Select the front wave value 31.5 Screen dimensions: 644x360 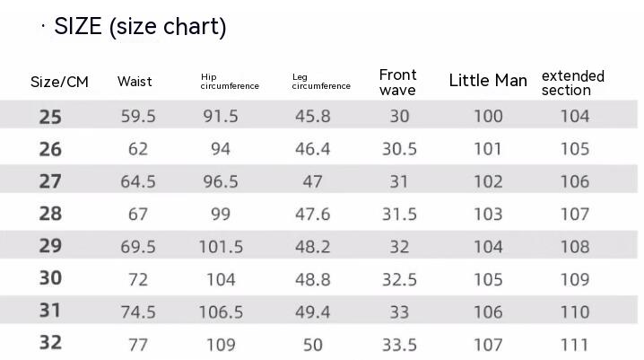pos(399,214)
